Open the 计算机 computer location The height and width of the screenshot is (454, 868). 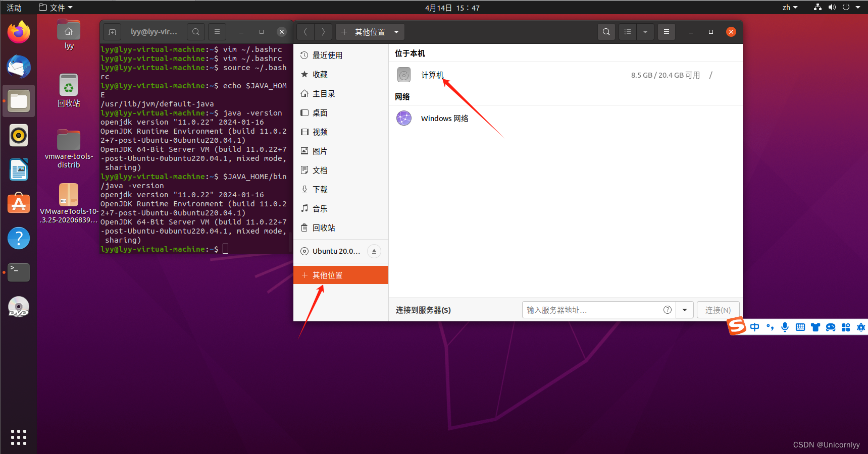tap(566, 75)
